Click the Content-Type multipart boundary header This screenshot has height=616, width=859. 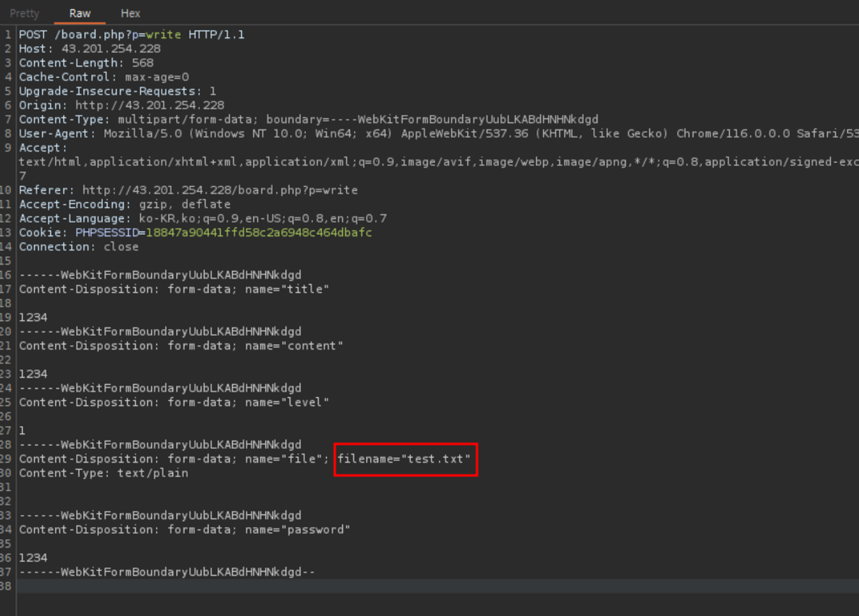point(308,119)
